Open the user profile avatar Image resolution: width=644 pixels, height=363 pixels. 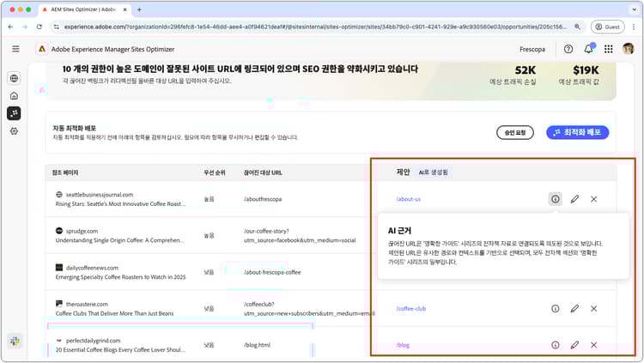pos(628,49)
